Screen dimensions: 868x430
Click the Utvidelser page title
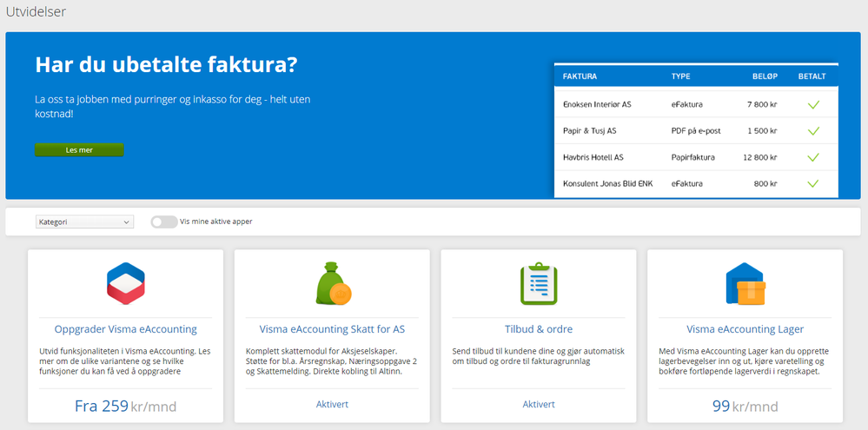tap(36, 11)
